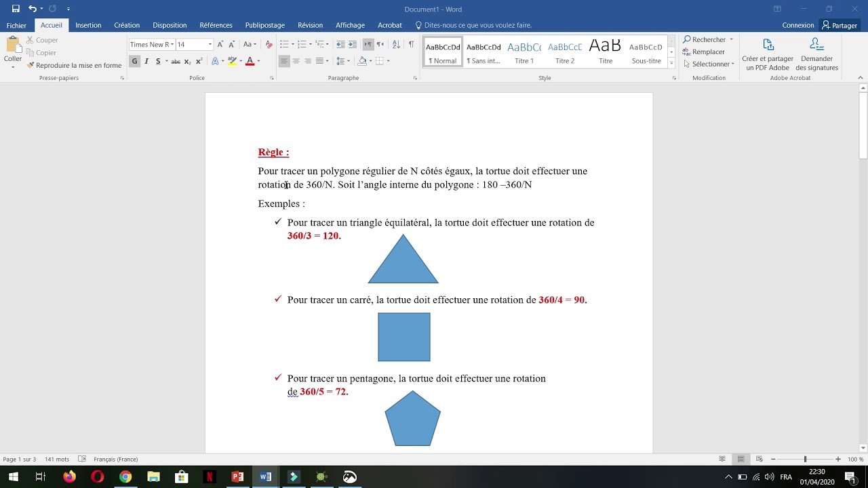Image resolution: width=868 pixels, height=488 pixels.
Task: Undo the last action
Action: pyautogui.click(x=32, y=9)
